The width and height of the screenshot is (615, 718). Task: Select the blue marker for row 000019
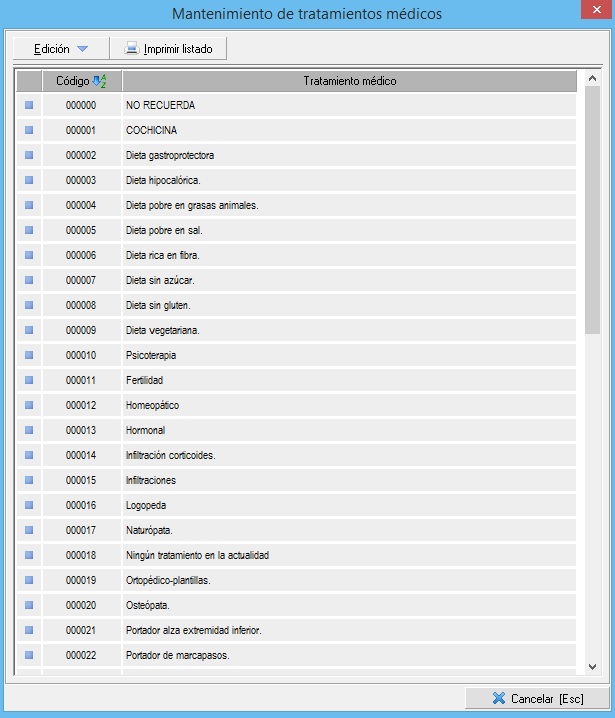click(x=29, y=580)
